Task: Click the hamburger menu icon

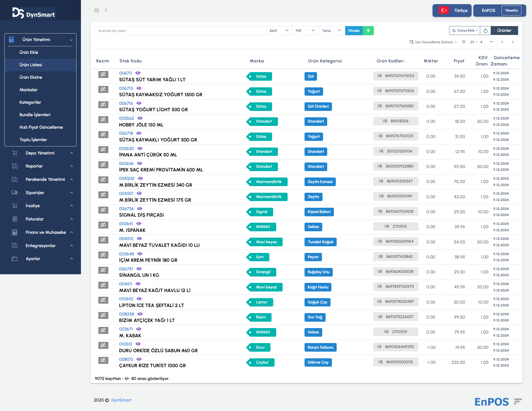Action: (x=96, y=10)
